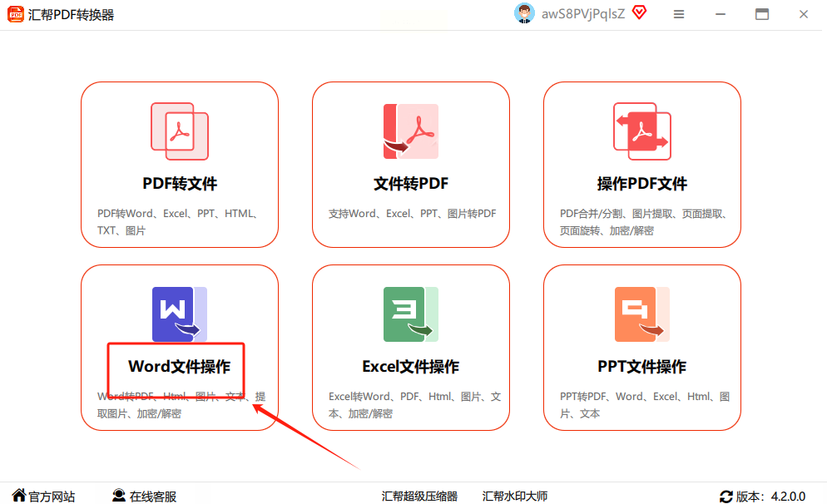
Task: Maximize the application window
Action: (761, 14)
